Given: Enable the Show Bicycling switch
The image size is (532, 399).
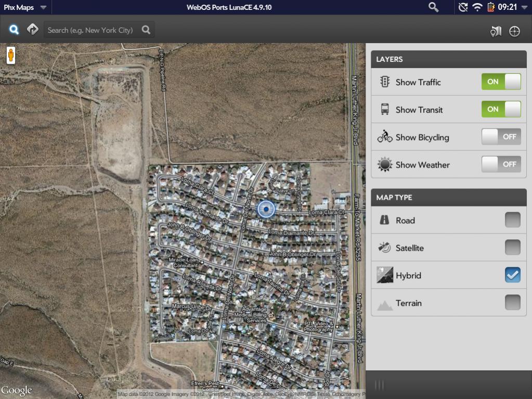Looking at the screenshot, I should tap(501, 137).
